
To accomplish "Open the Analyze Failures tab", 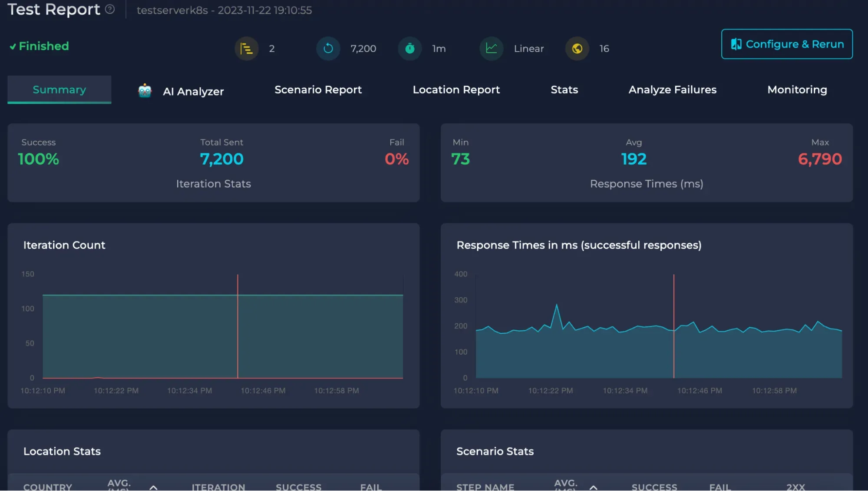I will point(672,90).
